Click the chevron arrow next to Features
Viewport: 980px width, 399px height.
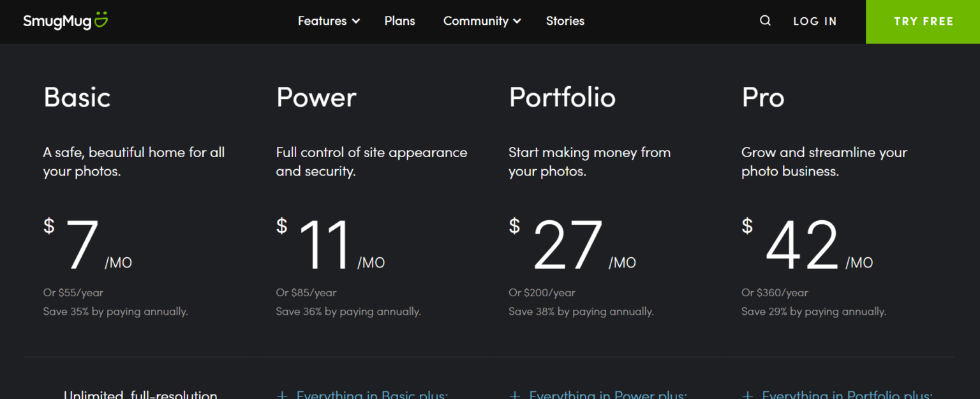(x=356, y=21)
